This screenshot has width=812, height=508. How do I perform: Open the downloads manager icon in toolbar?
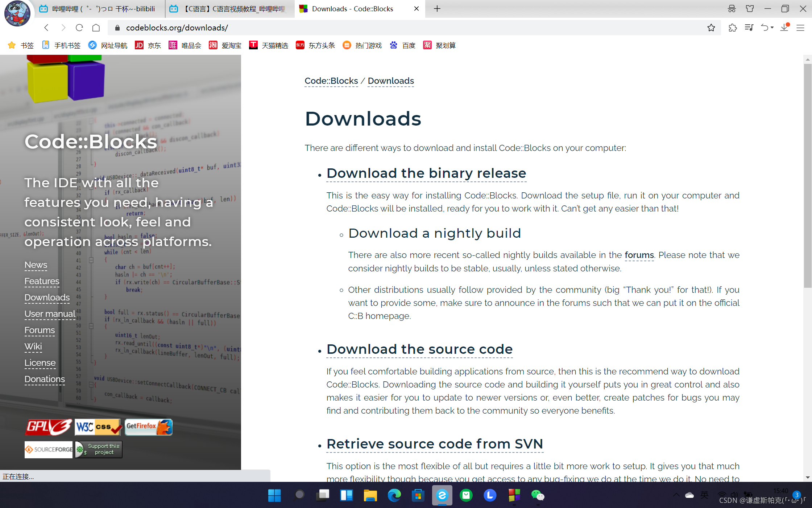[x=784, y=28]
